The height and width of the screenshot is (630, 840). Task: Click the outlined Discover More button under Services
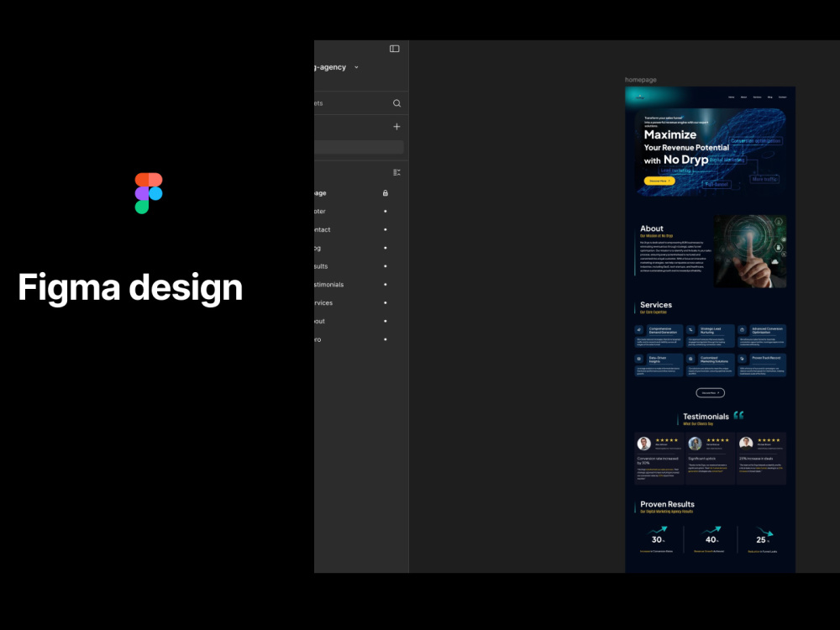pos(711,392)
